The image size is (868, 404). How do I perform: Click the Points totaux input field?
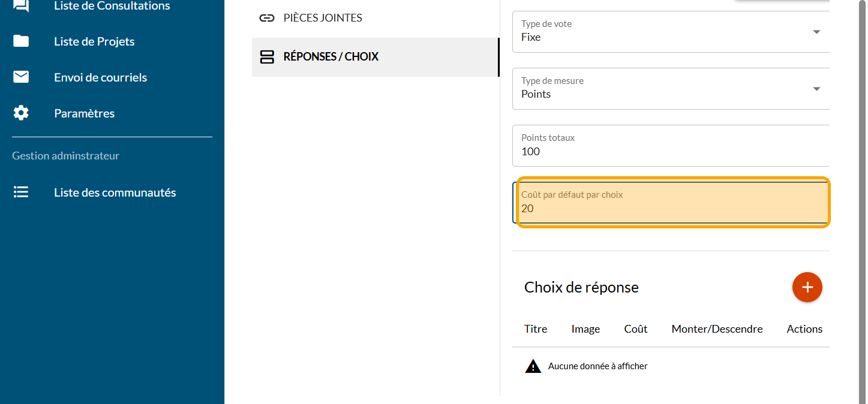671,152
